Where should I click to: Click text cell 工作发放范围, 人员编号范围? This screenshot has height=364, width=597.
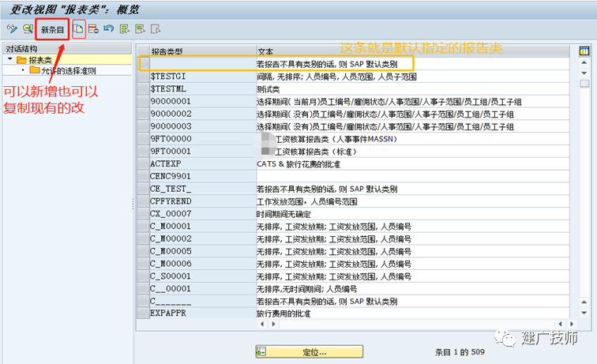click(x=413, y=201)
